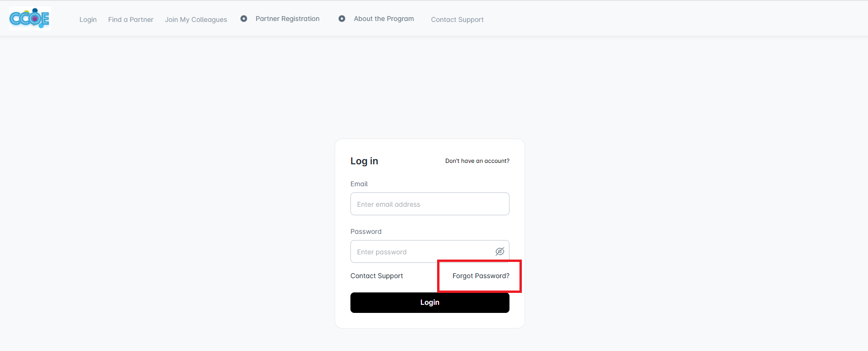Click the bullet icon beside Partner Registration
868x351 pixels.
pos(244,19)
